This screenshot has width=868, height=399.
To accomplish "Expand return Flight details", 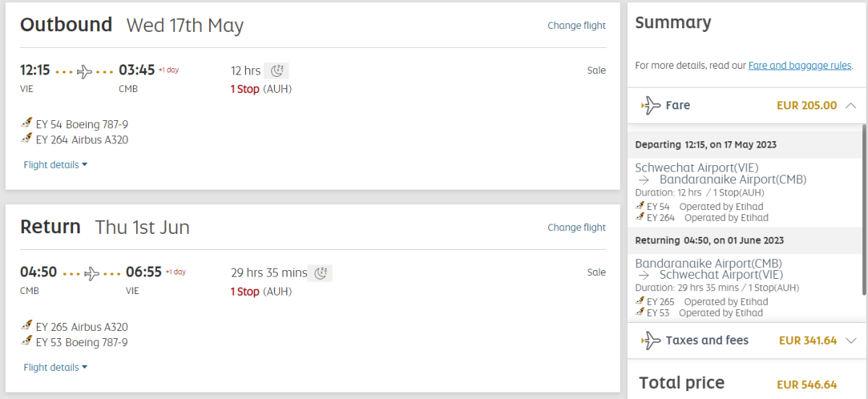I will (x=55, y=368).
